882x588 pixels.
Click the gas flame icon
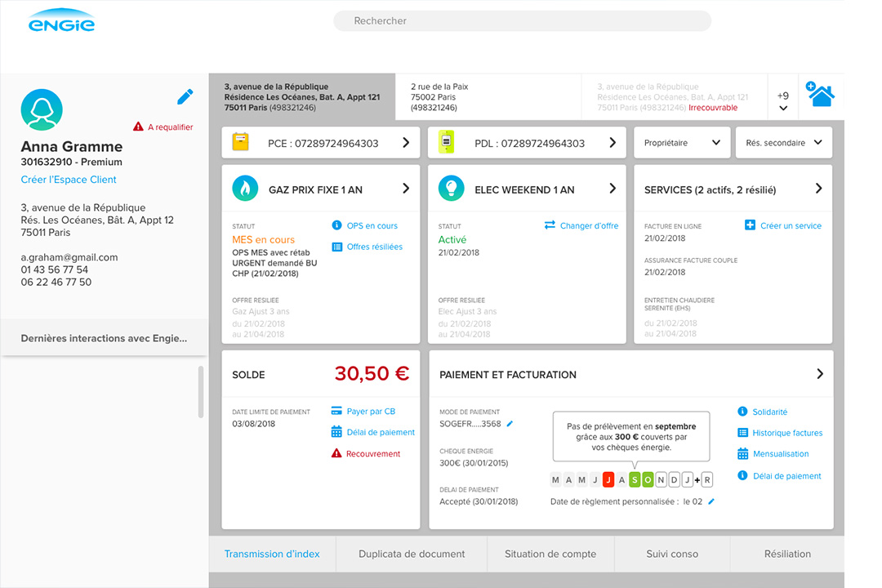click(245, 189)
